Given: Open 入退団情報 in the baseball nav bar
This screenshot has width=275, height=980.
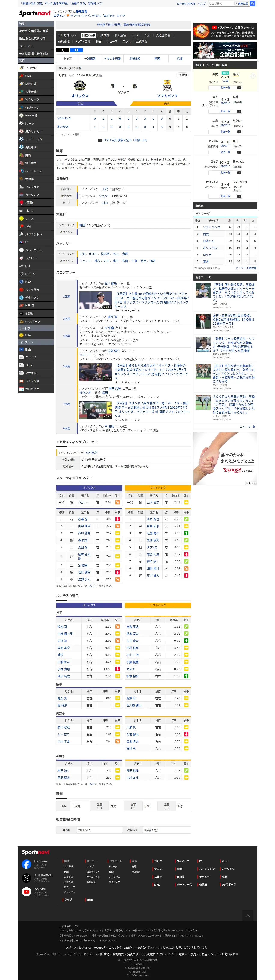Looking at the screenshot, I should [163, 35].
